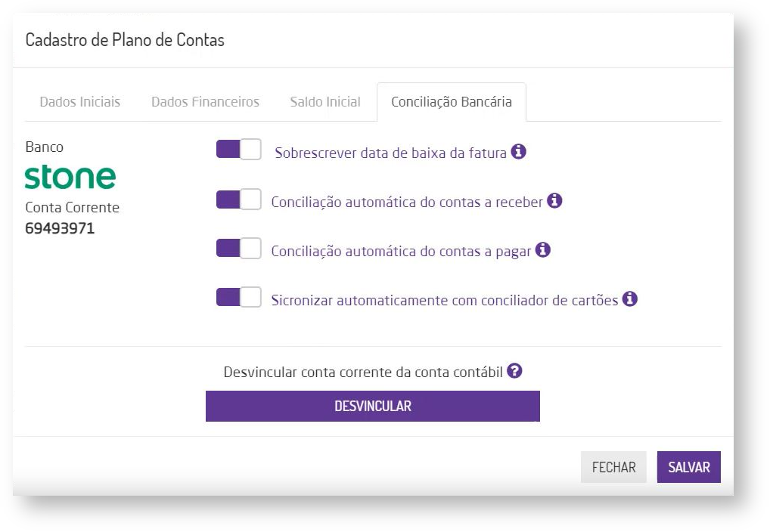Go to the Saldo Inicial tab
This screenshot has width=770, height=532.
coord(325,102)
